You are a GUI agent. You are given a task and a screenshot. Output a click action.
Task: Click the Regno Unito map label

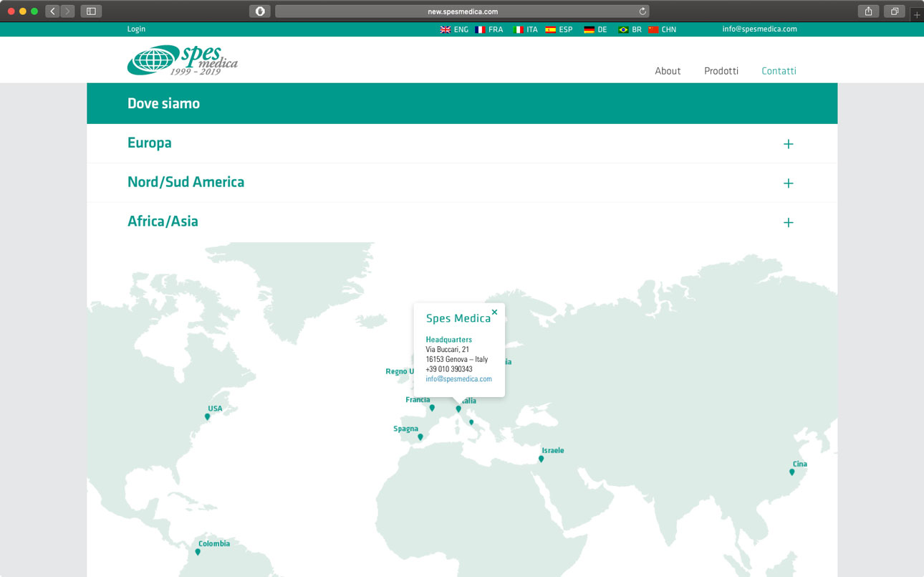tap(400, 371)
